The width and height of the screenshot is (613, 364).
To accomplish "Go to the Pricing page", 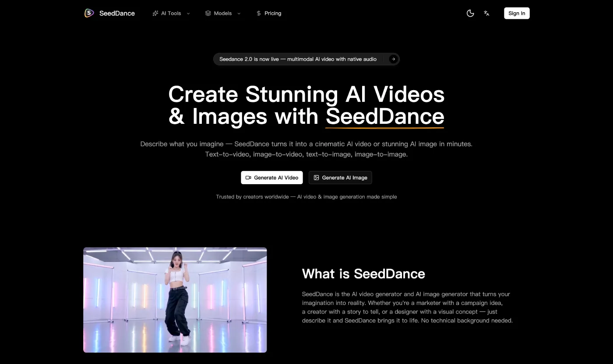I will pos(272,13).
